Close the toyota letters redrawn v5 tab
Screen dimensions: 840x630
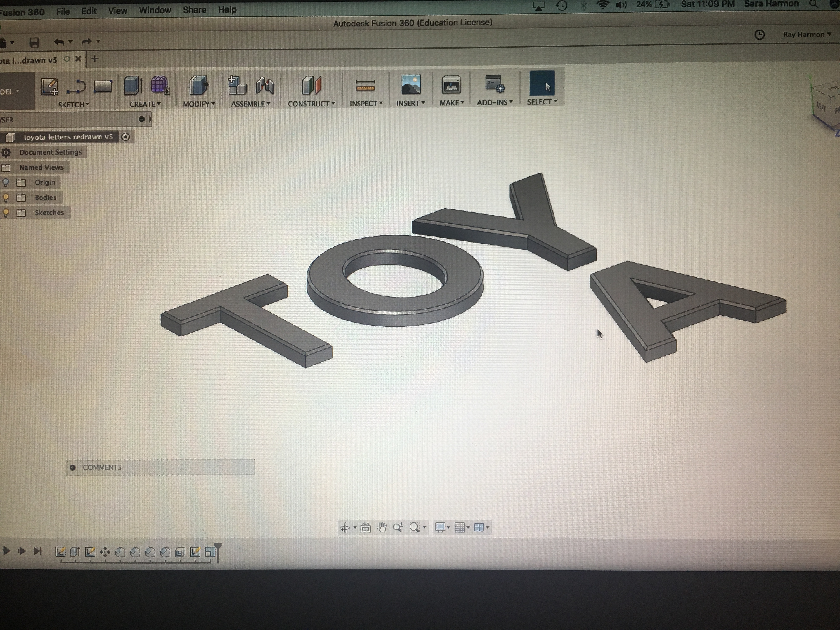coord(78,59)
